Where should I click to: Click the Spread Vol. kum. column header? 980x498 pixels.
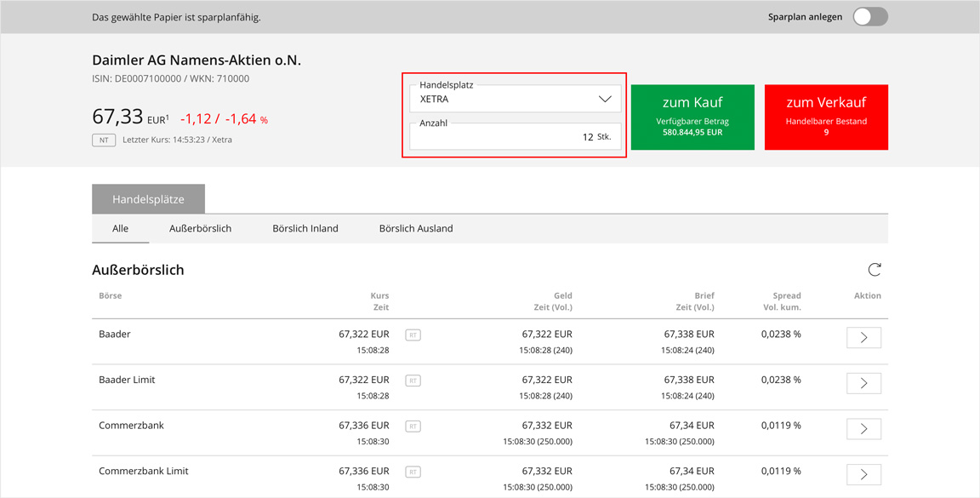point(782,301)
